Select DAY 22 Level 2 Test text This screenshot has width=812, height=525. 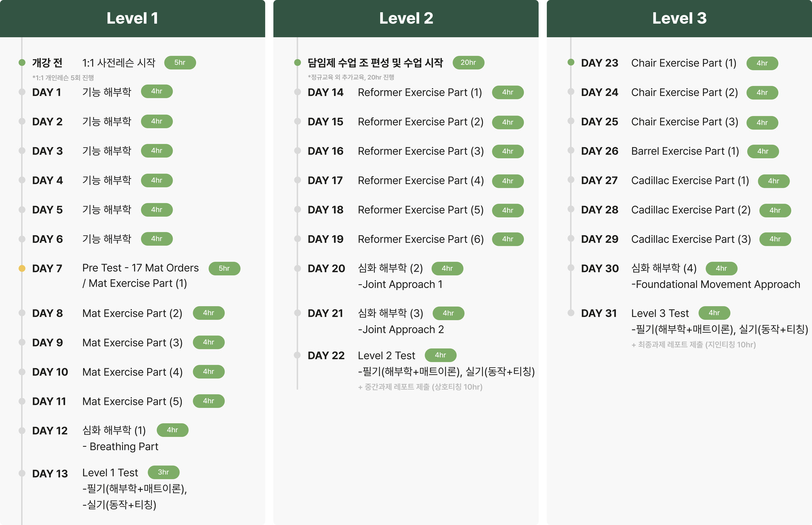pos(387,355)
